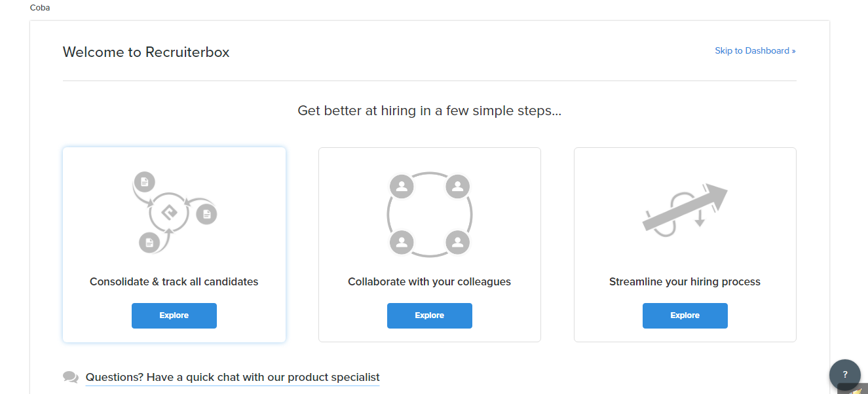Click the diagonal arrow graphic for Streamline hiring

click(x=685, y=207)
